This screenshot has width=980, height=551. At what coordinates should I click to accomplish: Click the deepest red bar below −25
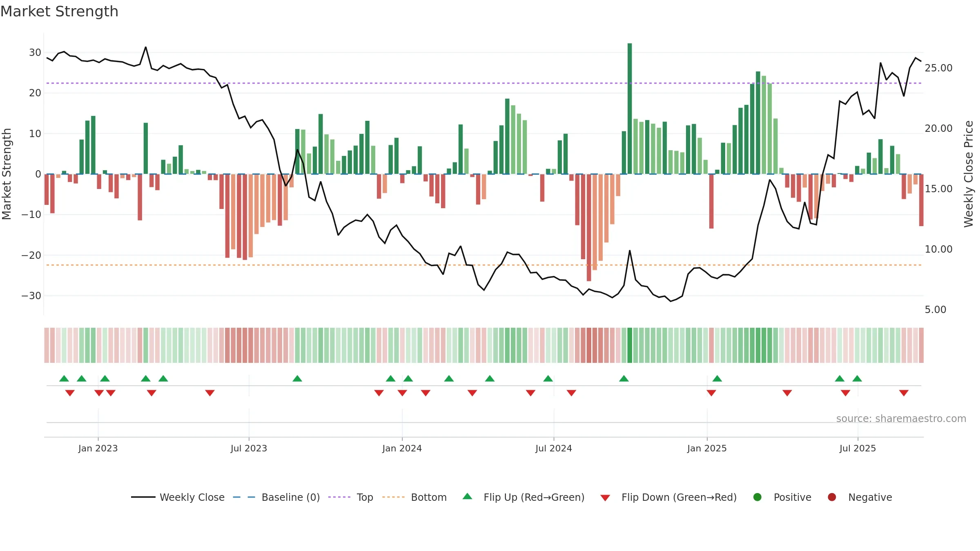[589, 227]
